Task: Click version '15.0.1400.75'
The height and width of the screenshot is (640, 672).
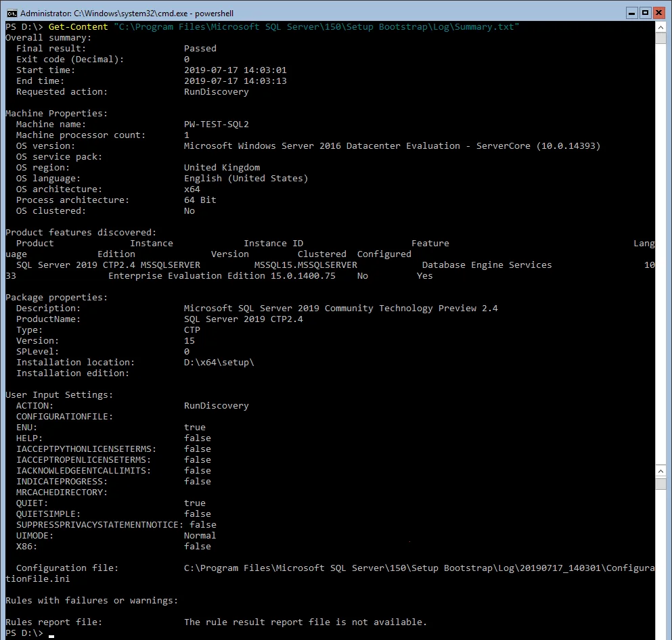Action: point(303,276)
